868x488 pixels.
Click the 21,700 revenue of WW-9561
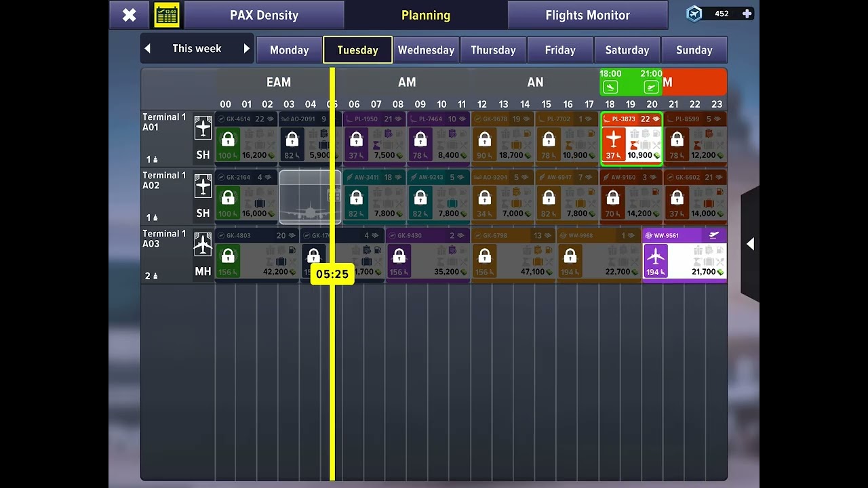703,272
